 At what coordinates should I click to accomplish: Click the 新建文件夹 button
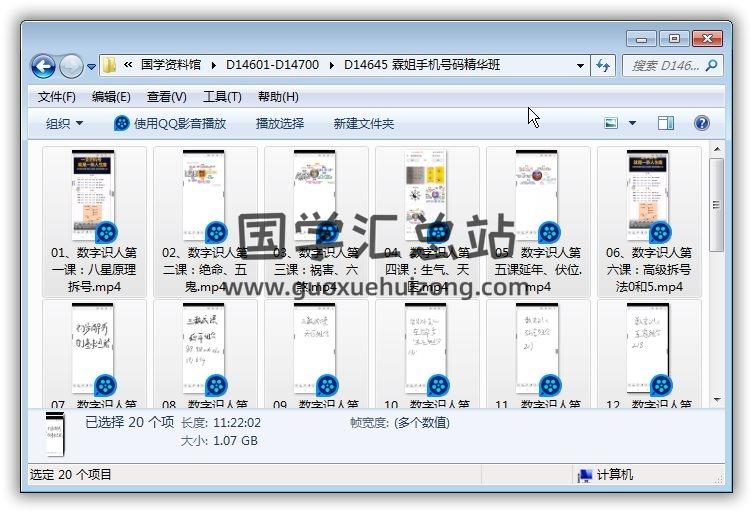pyautogui.click(x=364, y=124)
